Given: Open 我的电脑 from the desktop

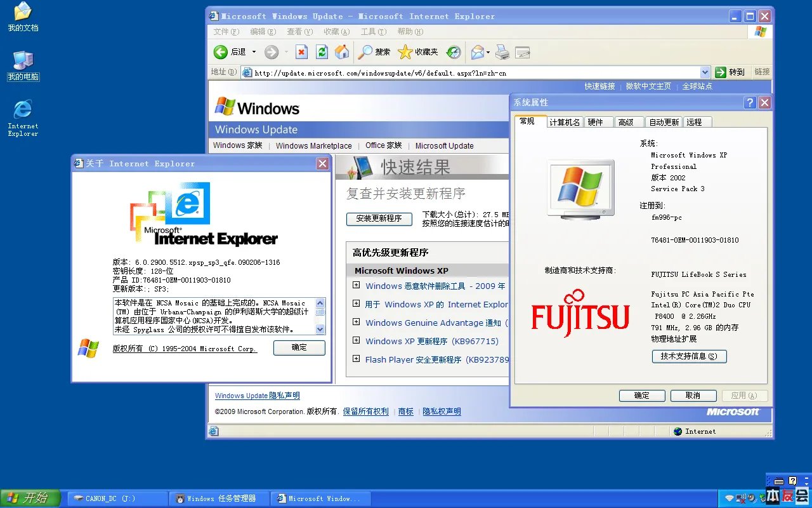Looking at the screenshot, I should tap(23, 65).
